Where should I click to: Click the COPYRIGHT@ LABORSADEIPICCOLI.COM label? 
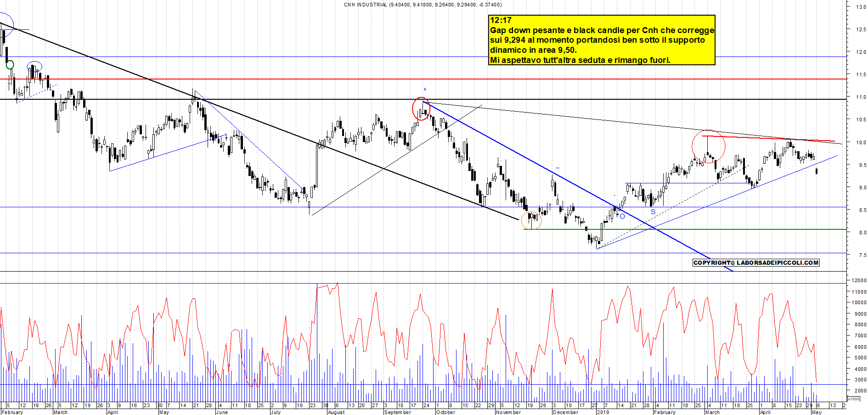click(756, 263)
